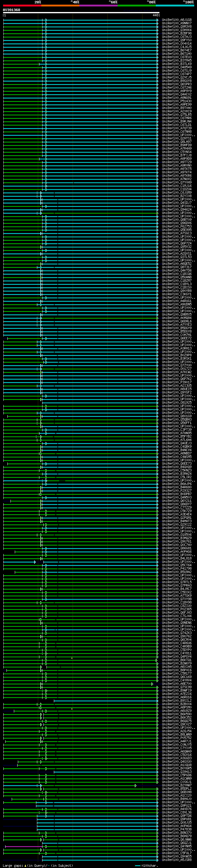This screenshot has height=868, width=197.
Task: Click the UniRef100_Q5QBH3 label
Action: [x=177, y=419]
